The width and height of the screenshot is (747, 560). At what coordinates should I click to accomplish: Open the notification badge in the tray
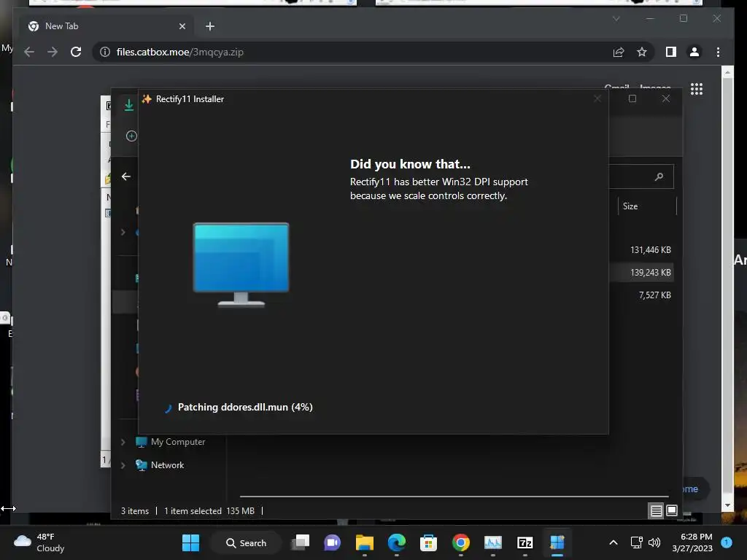[727, 542]
